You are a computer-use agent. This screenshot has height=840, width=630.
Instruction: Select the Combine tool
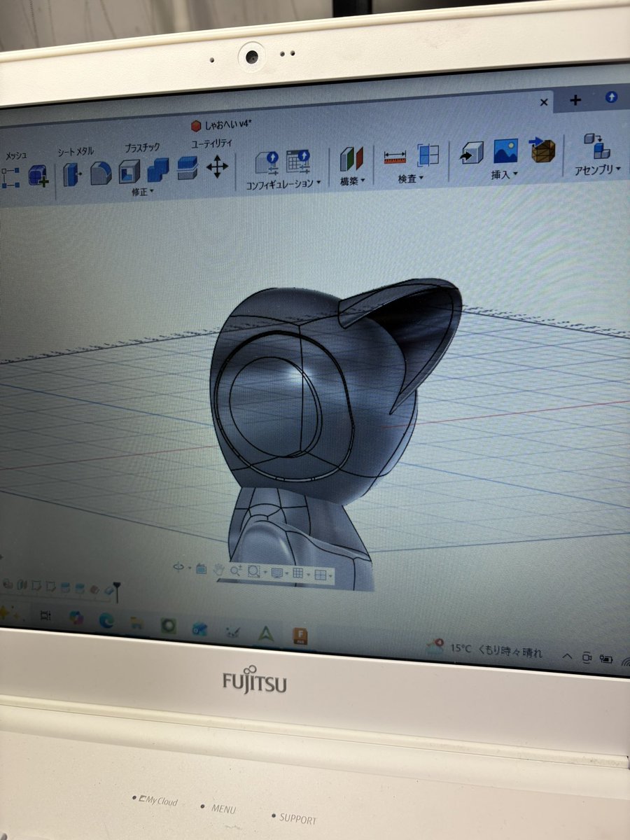(x=158, y=169)
